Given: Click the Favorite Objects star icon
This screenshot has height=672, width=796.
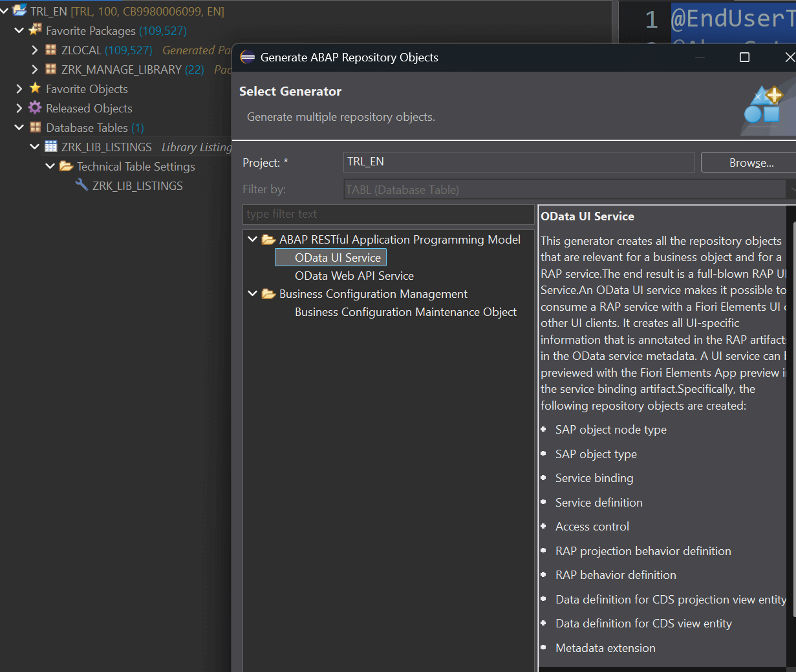Looking at the screenshot, I should coord(35,89).
